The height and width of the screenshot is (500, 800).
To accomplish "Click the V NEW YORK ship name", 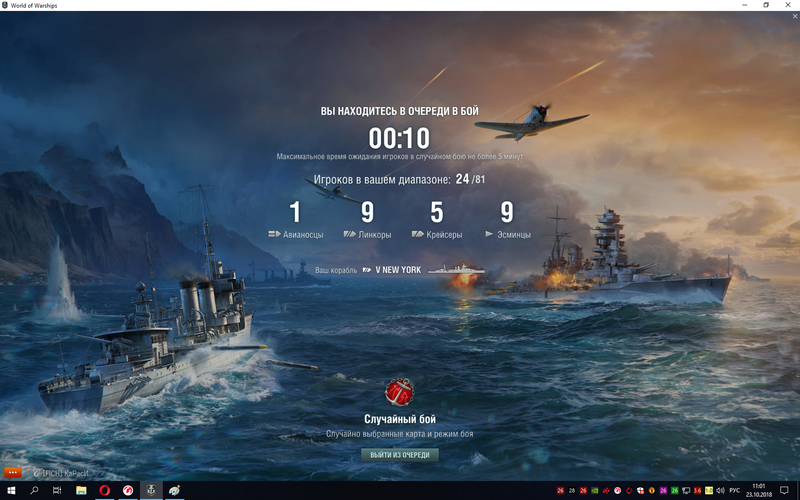I will (x=398, y=269).
